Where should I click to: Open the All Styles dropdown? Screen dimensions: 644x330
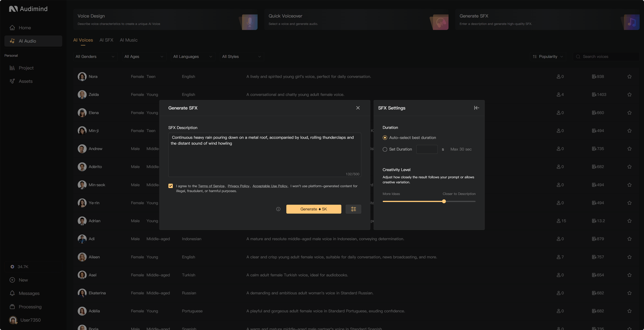[242, 57]
